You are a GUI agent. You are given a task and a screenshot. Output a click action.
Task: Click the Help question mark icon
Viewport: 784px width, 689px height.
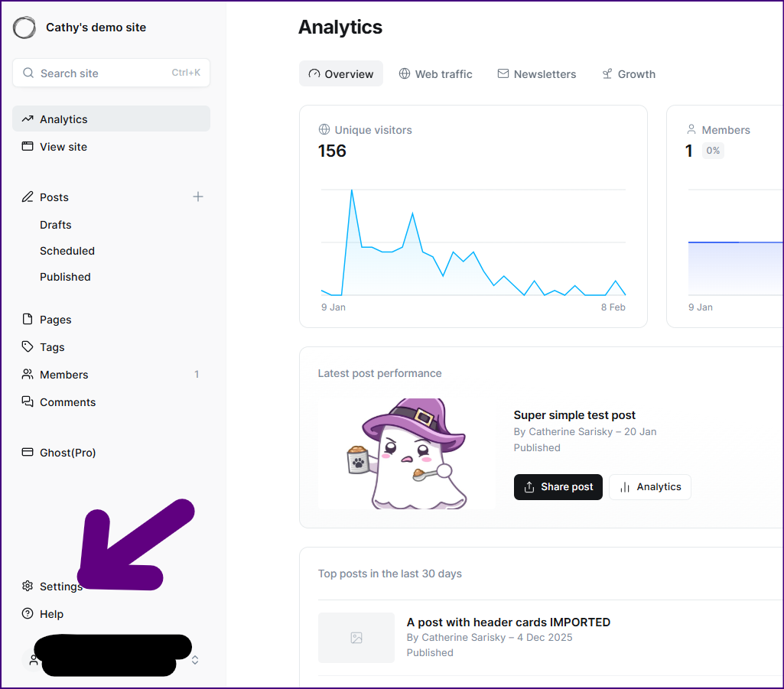(28, 614)
